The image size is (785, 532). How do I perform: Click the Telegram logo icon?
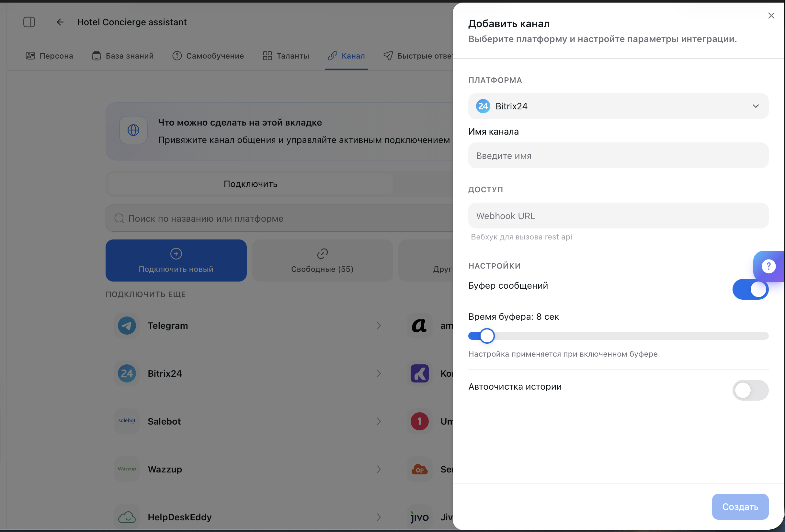pos(127,326)
